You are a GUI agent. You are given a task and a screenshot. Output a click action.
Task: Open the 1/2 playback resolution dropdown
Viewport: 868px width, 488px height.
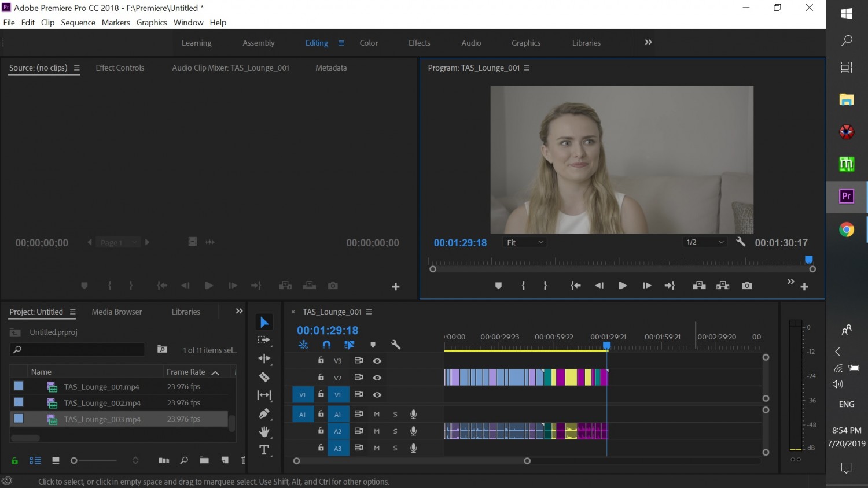click(705, 242)
